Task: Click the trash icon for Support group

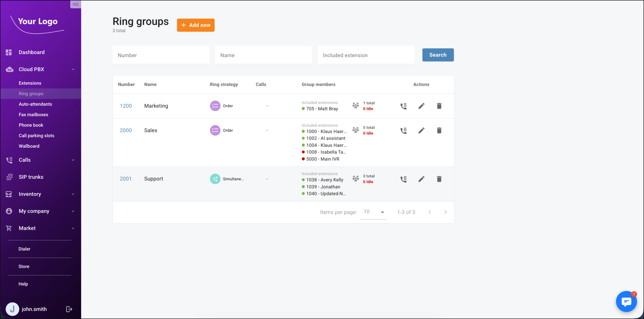Action: click(x=439, y=179)
